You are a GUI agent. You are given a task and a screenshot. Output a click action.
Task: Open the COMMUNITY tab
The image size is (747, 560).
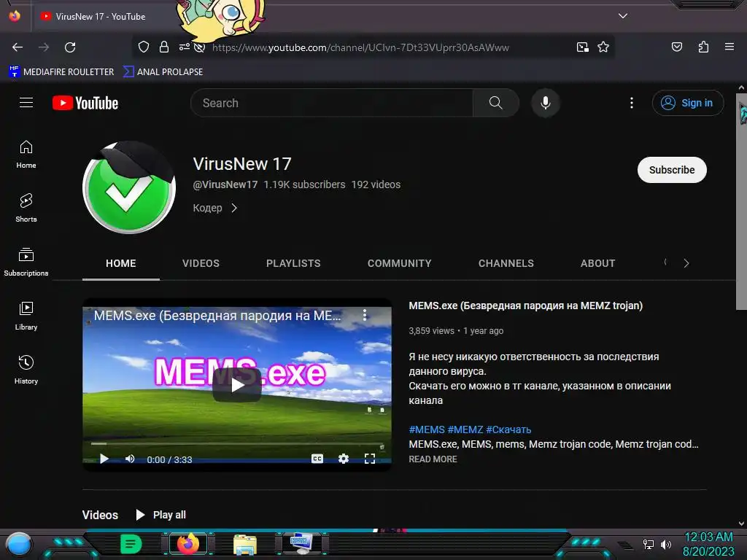click(399, 263)
